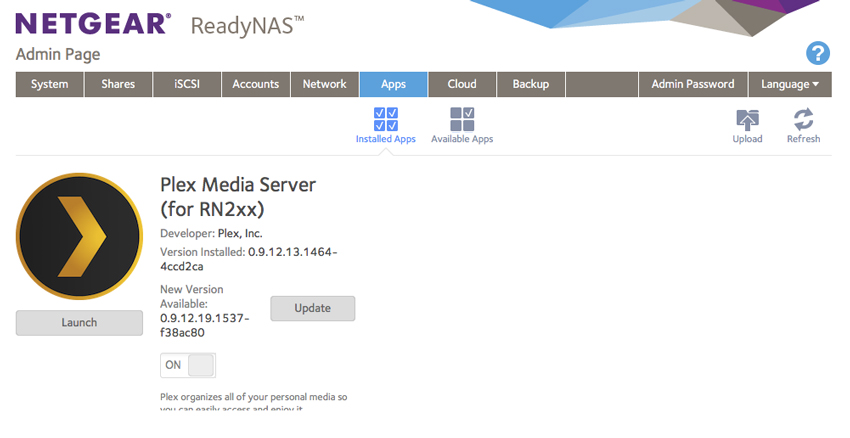Select new version 0.9.12.19.1537-f38ac80 text

204,325
